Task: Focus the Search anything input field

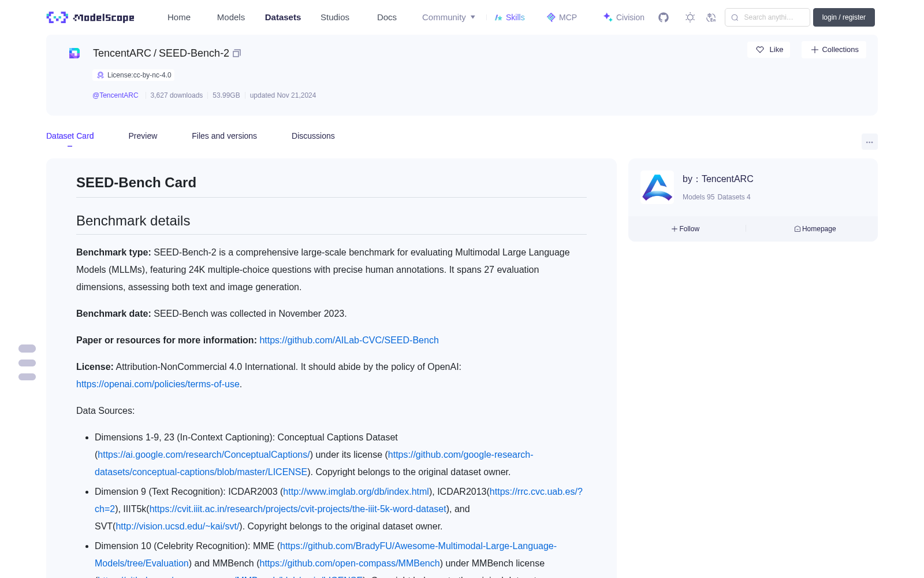Action: pos(767,17)
